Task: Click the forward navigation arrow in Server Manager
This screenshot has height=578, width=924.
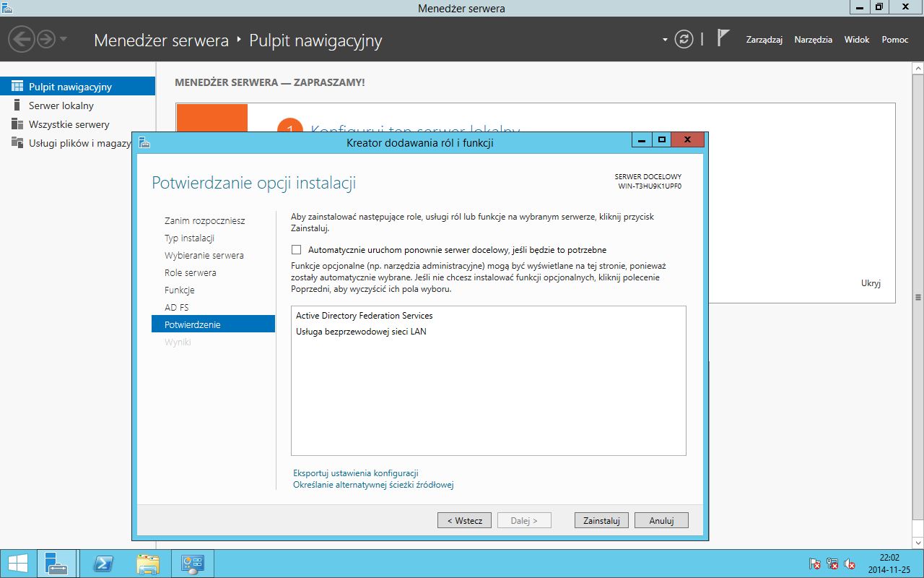Action: pos(45,39)
